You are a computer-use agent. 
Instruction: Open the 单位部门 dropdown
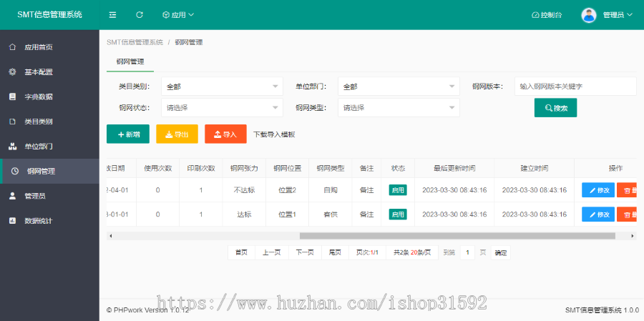pyautogui.click(x=399, y=87)
